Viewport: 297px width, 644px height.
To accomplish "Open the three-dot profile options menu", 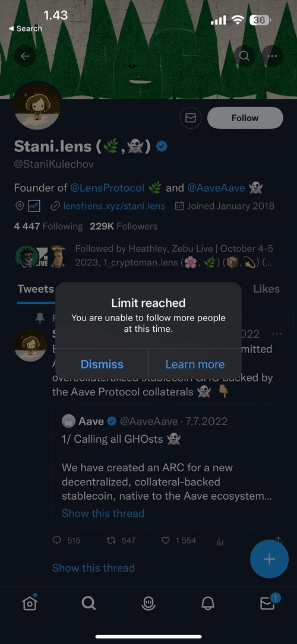I will click(x=272, y=56).
